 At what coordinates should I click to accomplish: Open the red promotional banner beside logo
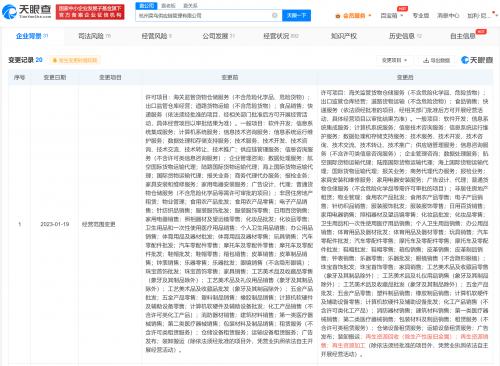pyautogui.click(x=90, y=12)
